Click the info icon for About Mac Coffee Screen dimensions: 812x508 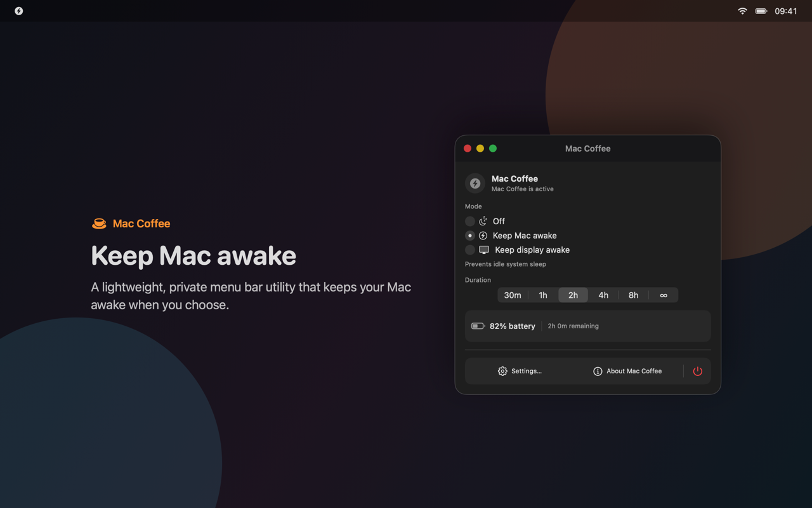pyautogui.click(x=598, y=371)
